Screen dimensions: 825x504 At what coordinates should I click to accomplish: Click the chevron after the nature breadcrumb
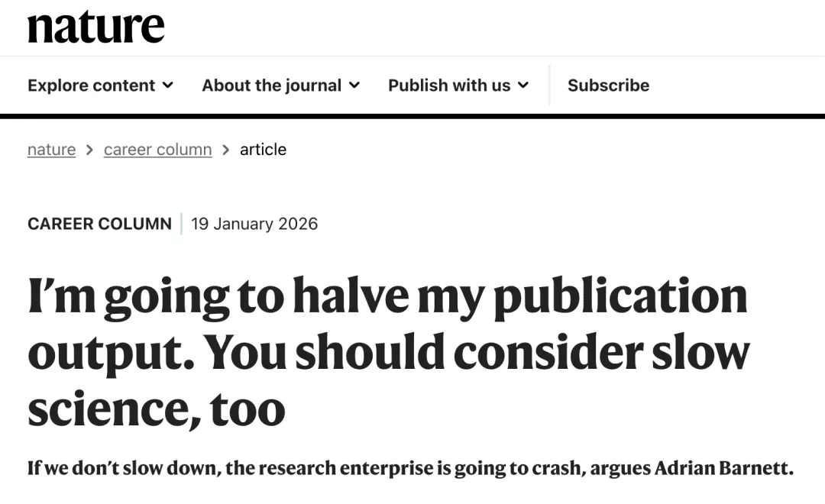pos(89,150)
